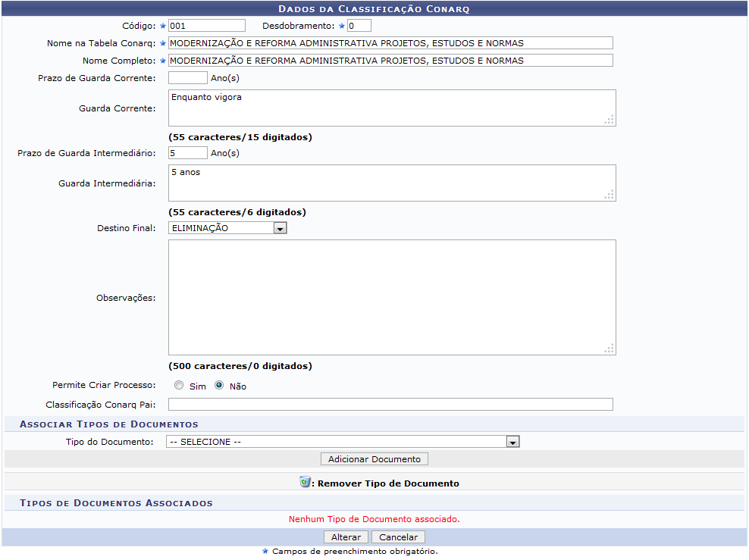Click the Observações textarea resize grip

609,349
